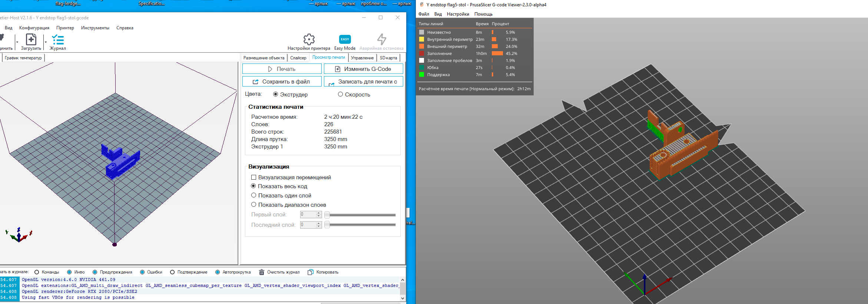Click Сохранить в файл button
The height and width of the screenshot is (304, 868).
coord(282,82)
